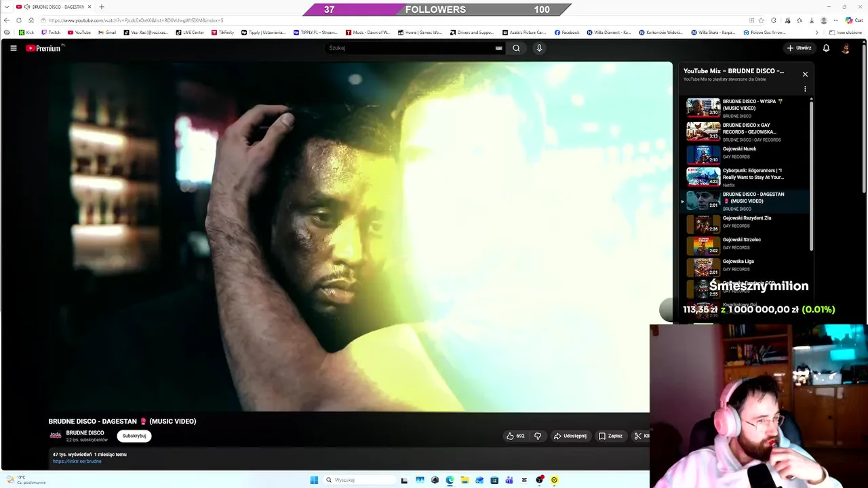
Task: Open Microsoft Edge from the taskbar
Action: tap(450, 480)
